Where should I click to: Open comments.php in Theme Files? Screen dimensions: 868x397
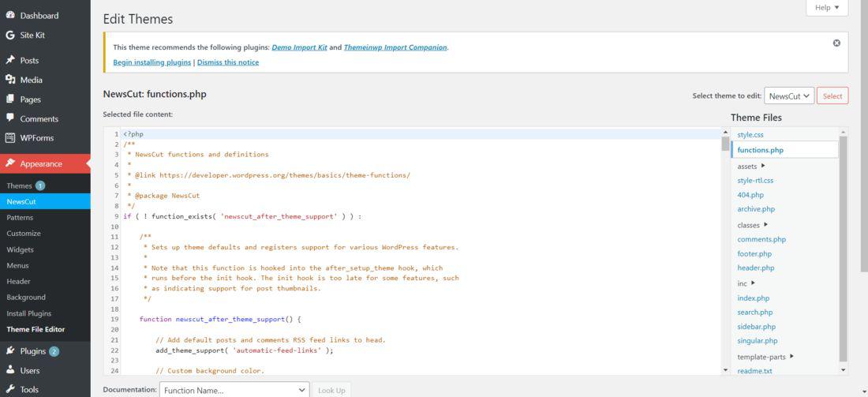tap(761, 239)
